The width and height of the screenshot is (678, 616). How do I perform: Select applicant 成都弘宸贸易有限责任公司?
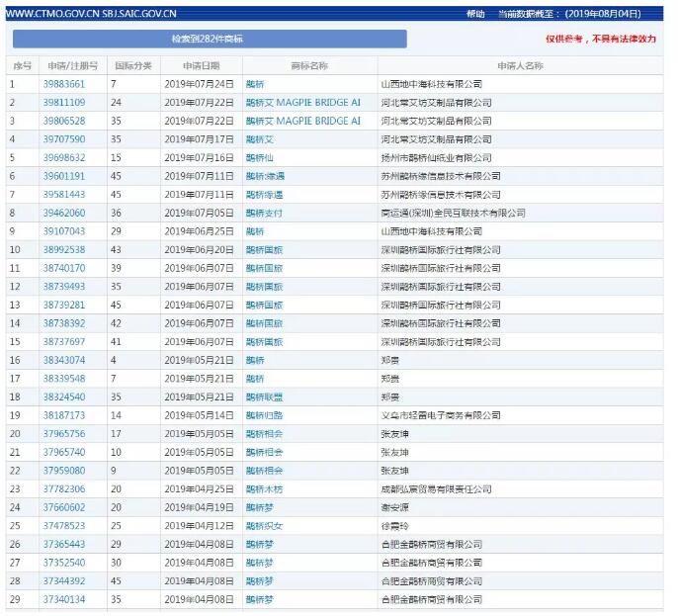pos(436,488)
